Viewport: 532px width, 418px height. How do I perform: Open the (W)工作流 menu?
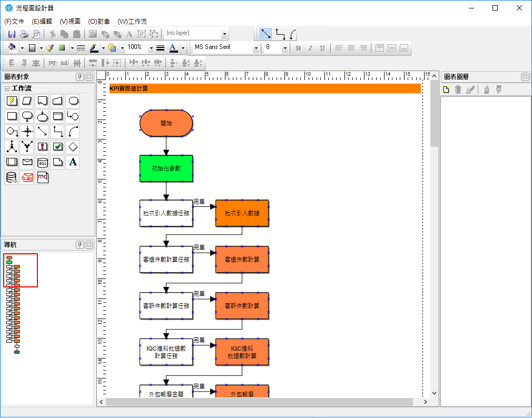click(132, 22)
